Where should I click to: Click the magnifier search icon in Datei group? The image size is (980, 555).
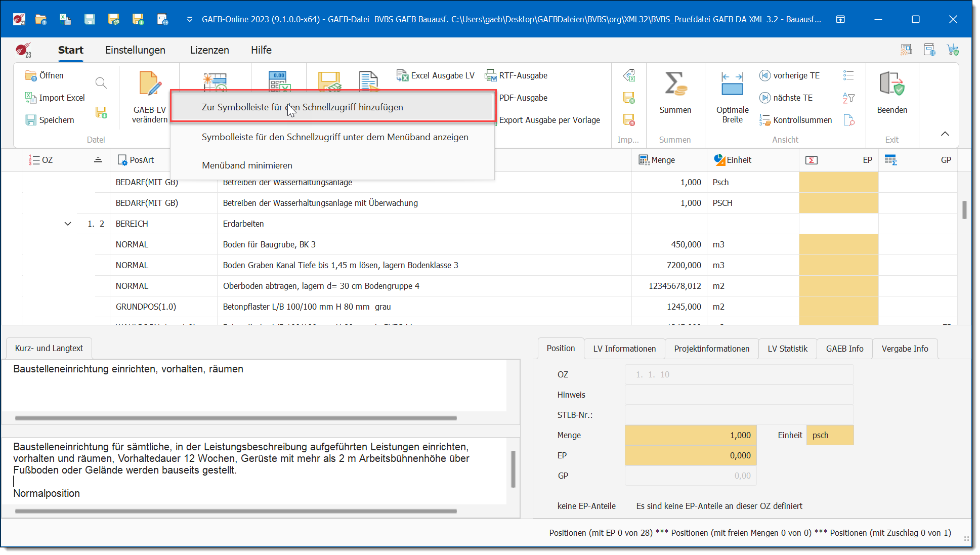click(x=101, y=83)
